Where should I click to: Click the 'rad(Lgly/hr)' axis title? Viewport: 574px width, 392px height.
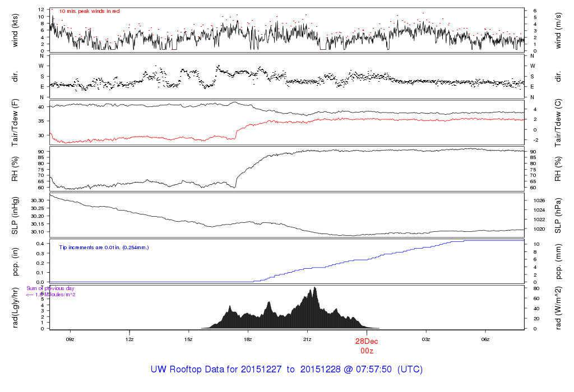[x=15, y=307]
